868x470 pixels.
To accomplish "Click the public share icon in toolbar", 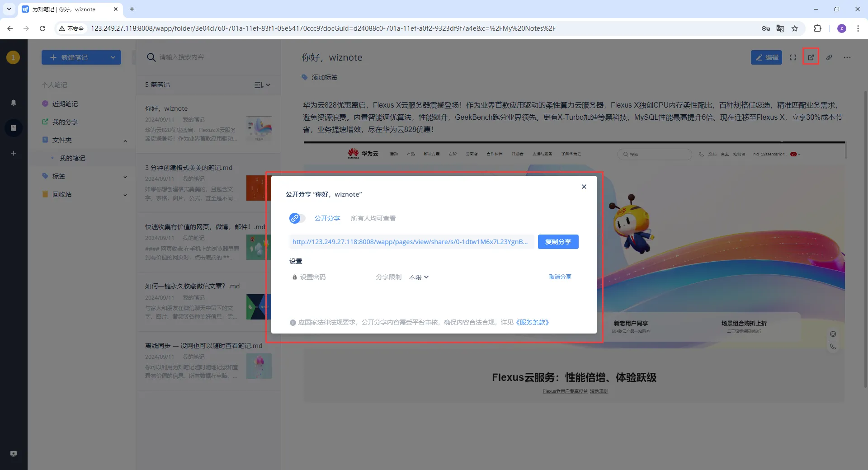I will tap(811, 57).
